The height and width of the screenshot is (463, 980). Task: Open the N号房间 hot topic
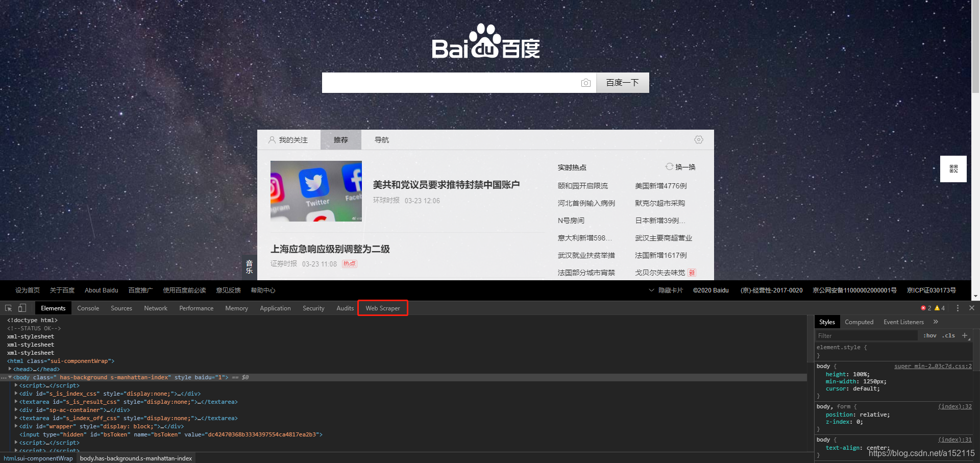click(x=571, y=221)
